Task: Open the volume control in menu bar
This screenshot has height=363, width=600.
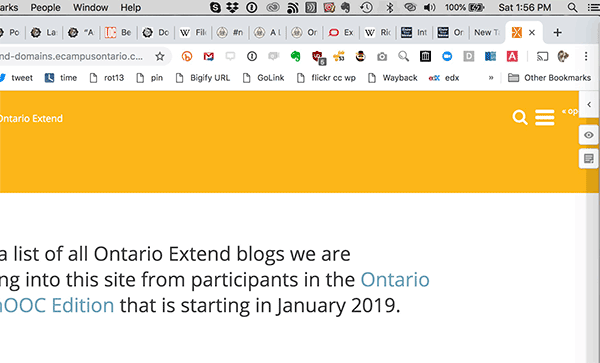Action: coord(430,7)
